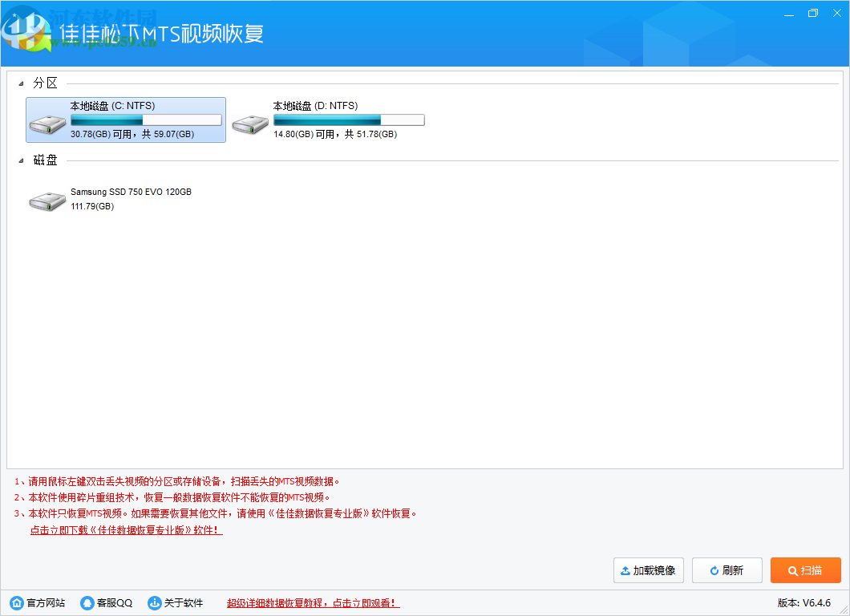Click the magnifier icon on 扫描 button
This screenshot has height=616, width=850.
[x=792, y=570]
